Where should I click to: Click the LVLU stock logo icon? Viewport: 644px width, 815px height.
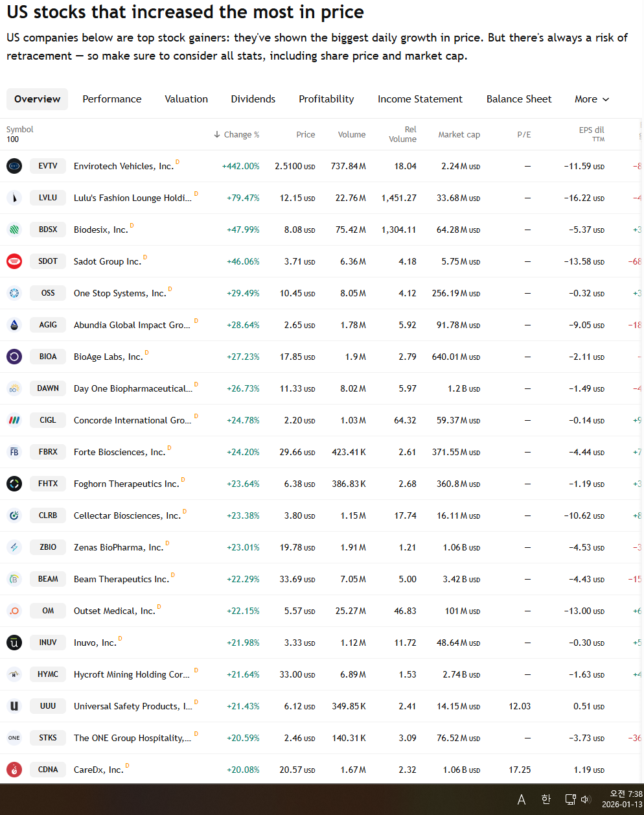[14, 198]
